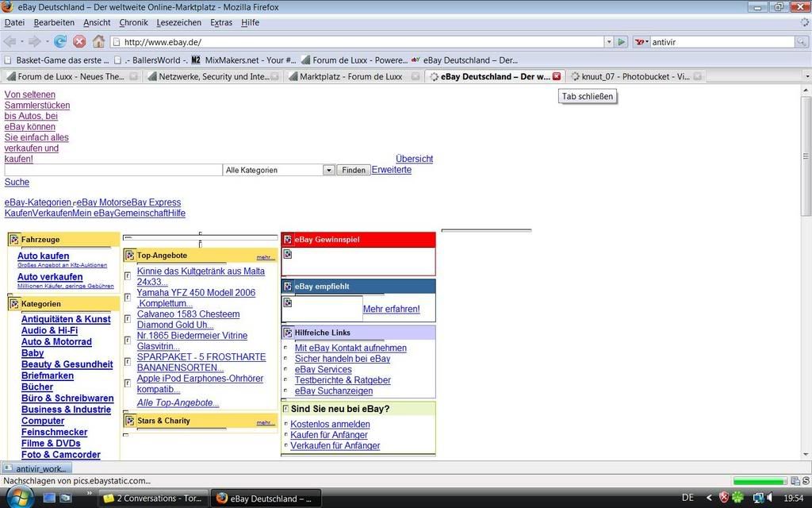Click the network icon in the system tray

(x=758, y=498)
